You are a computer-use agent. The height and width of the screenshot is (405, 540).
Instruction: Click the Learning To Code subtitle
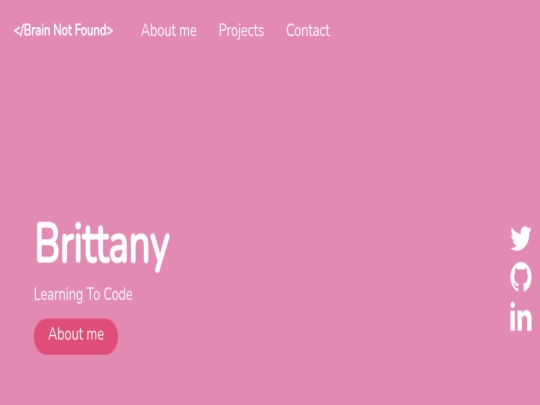[x=83, y=295]
